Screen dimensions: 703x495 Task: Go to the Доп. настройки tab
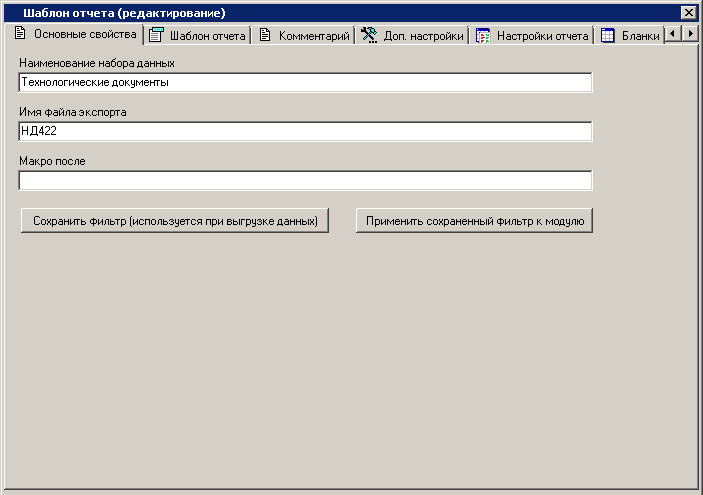point(423,36)
